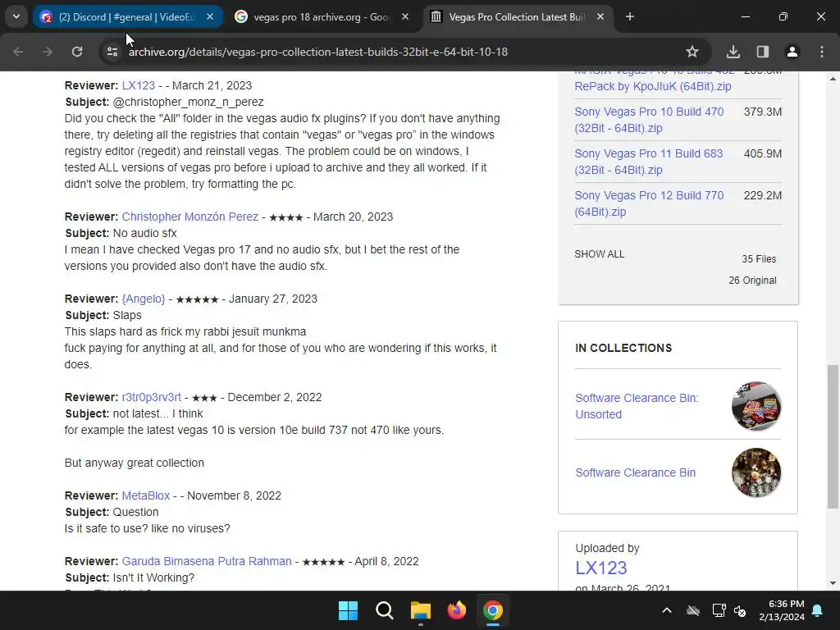840x630 pixels.
Task: Open the Chrome profile icon
Action: (x=792, y=52)
